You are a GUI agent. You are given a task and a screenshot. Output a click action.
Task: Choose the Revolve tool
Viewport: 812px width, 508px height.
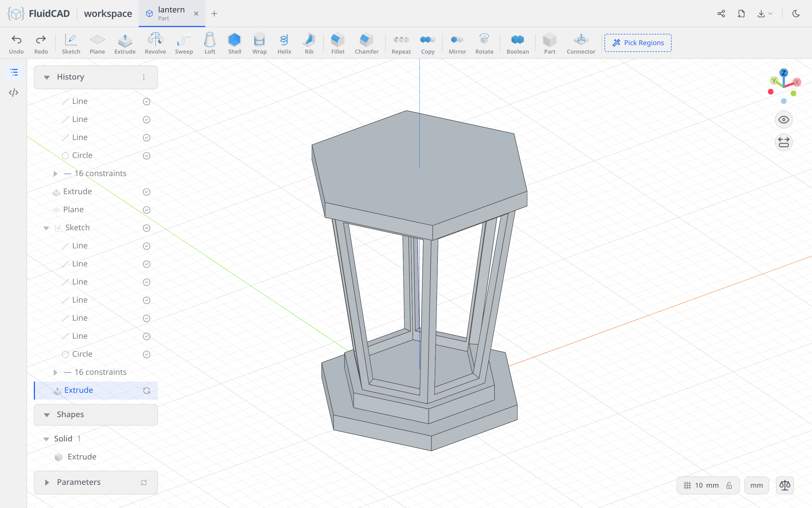[155, 43]
